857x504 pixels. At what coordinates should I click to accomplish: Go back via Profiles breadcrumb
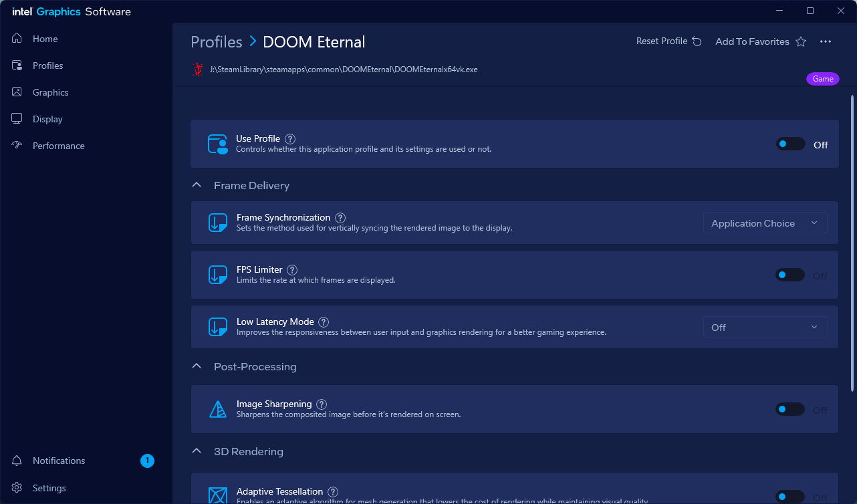(x=217, y=41)
